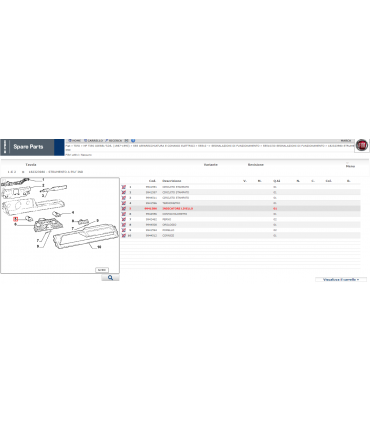Click the Tavola header label
370x423 pixels.
[31, 165]
